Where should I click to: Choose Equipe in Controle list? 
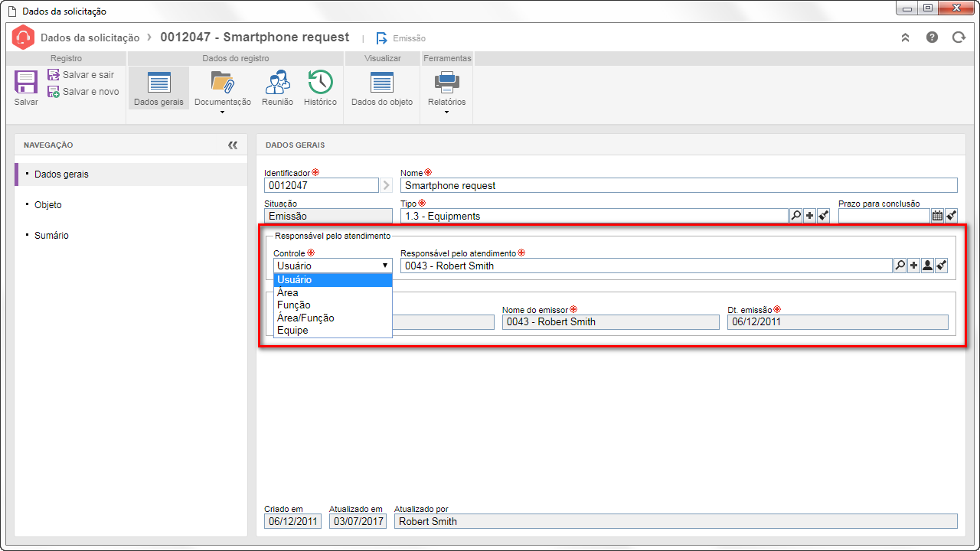point(333,331)
